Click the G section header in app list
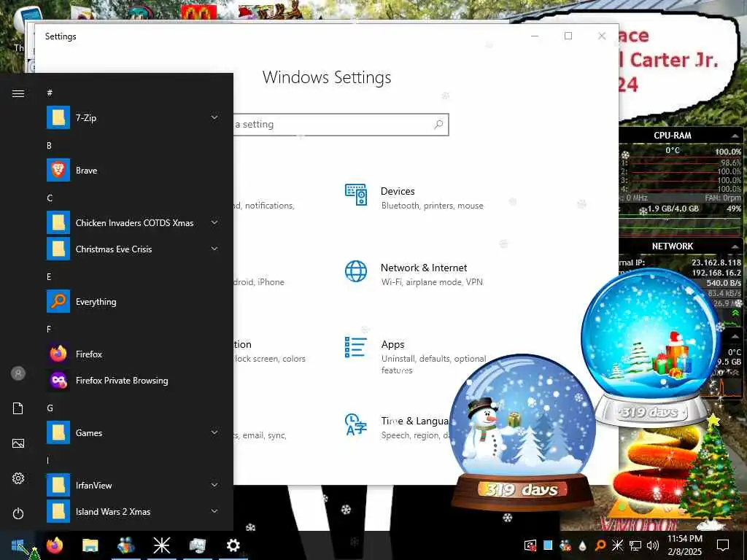Viewport: 747px width, 560px height. 50,408
